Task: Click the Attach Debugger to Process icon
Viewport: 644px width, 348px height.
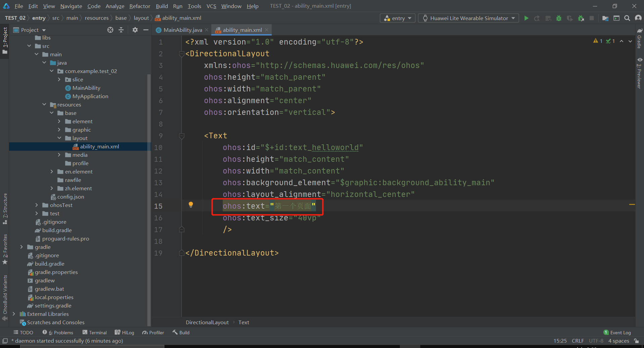Action: [581, 18]
